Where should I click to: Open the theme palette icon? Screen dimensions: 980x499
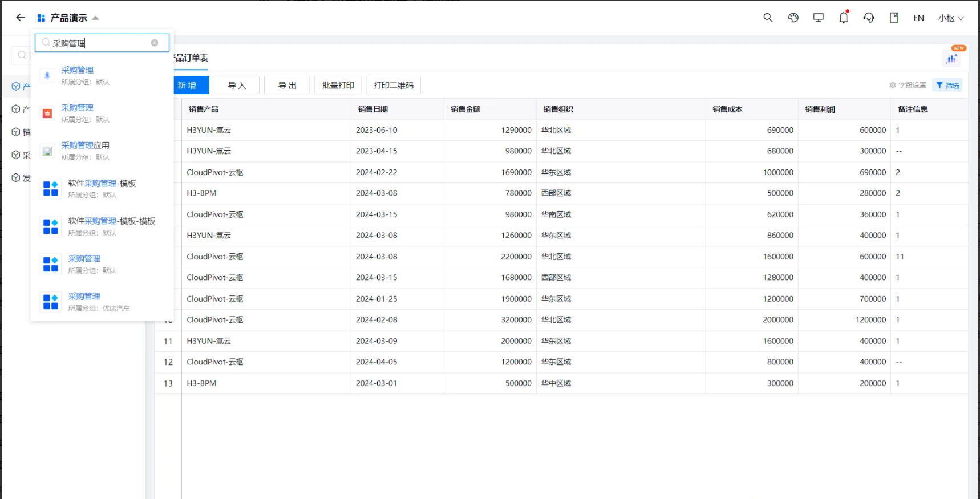coord(793,18)
